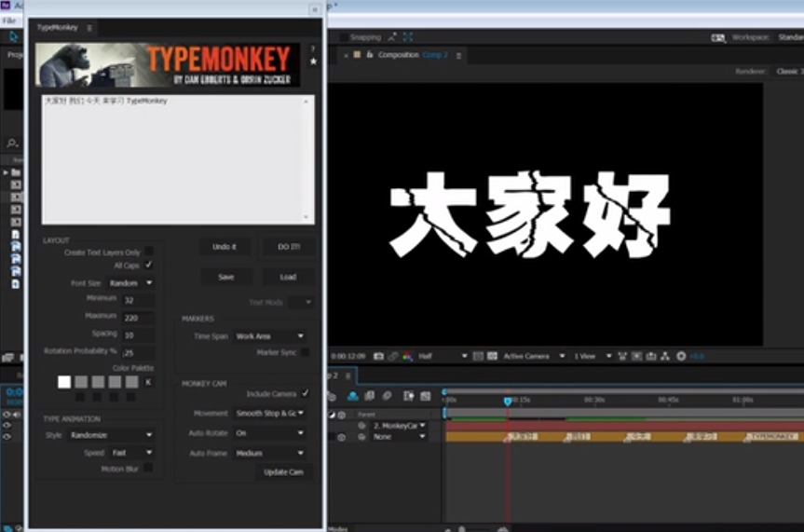
Task: Click the Update Cam button
Action: click(283, 472)
